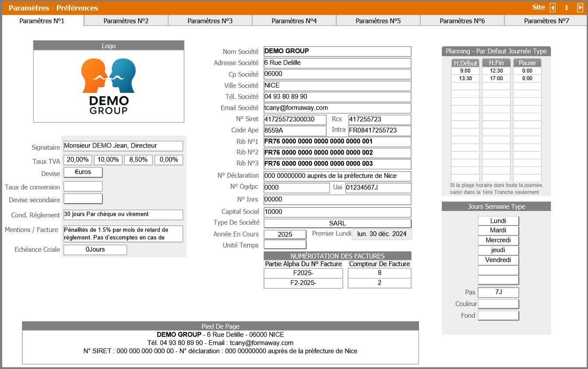Viewport: 588px width, 369px height.
Task: Edit the Adresse Société field
Action: [338, 63]
